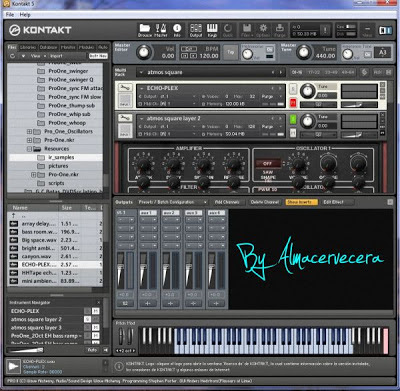Collapse the Resources folder tree

coord(30,149)
